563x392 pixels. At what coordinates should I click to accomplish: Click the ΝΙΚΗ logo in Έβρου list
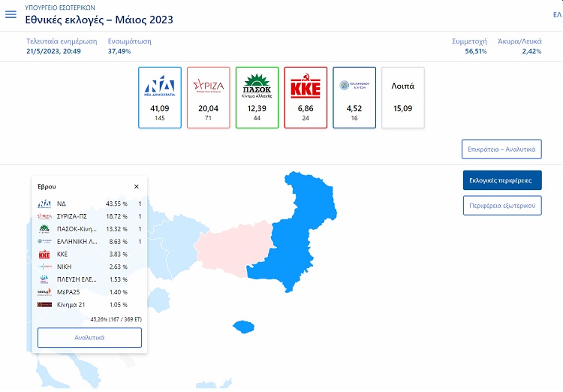pyautogui.click(x=44, y=267)
